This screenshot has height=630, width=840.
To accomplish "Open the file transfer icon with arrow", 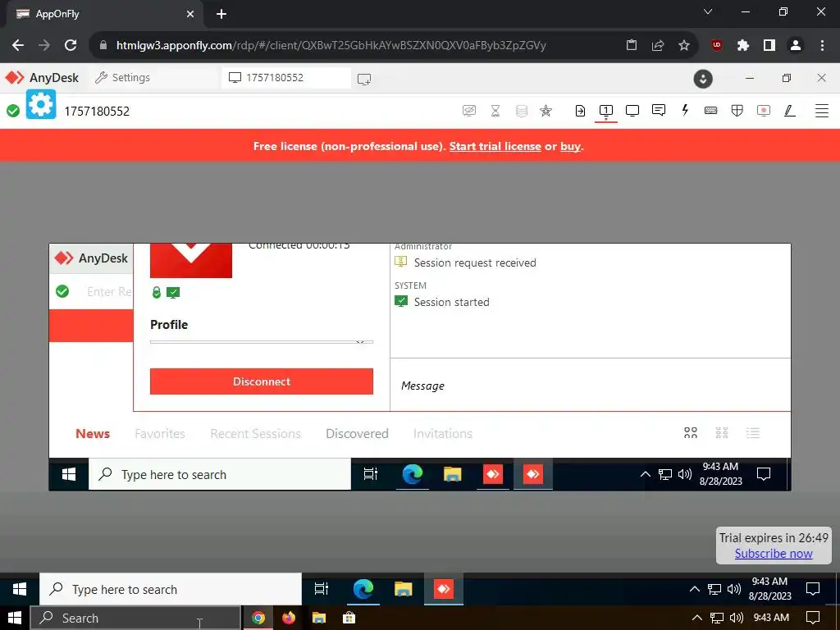I will click(x=580, y=111).
